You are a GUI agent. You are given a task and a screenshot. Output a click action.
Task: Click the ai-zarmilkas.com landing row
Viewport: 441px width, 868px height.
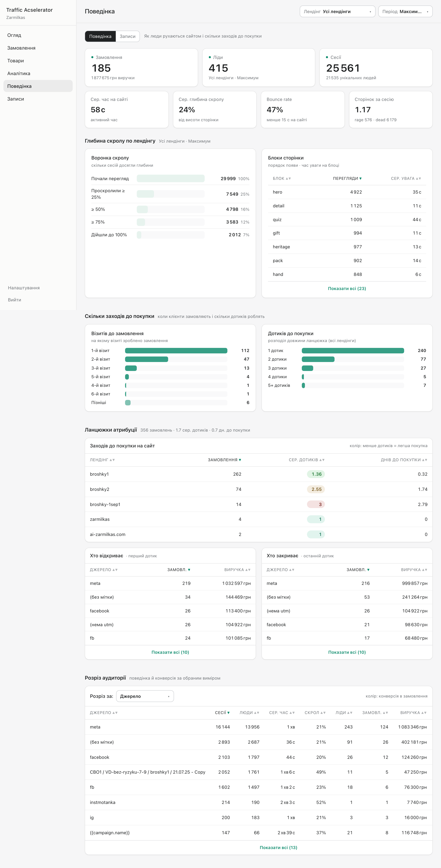(x=259, y=534)
